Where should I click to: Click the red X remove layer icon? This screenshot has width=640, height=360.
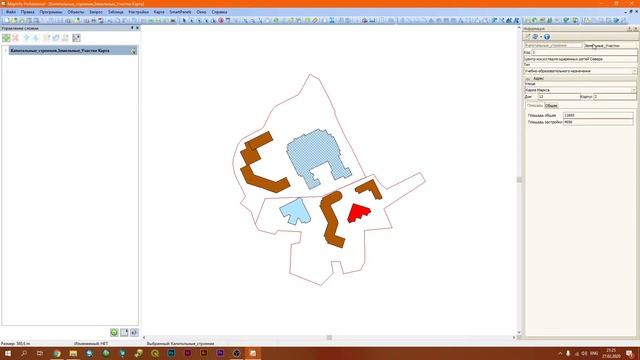coord(16,38)
